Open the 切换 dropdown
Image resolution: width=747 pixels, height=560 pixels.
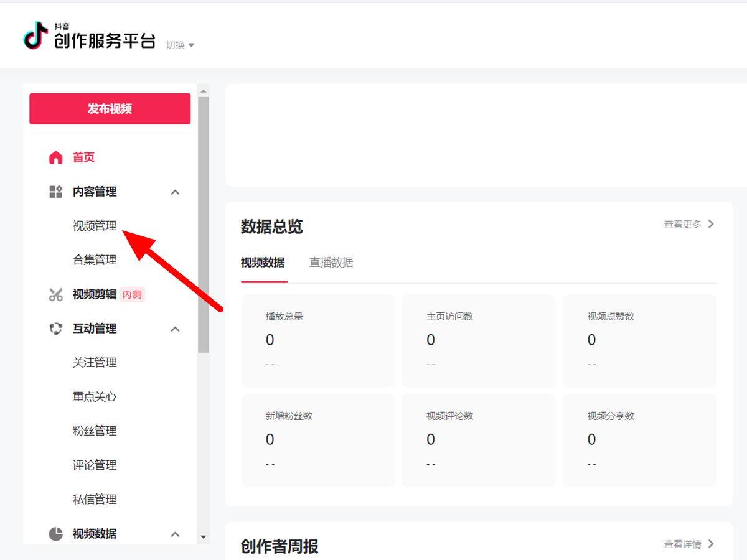pyautogui.click(x=180, y=45)
